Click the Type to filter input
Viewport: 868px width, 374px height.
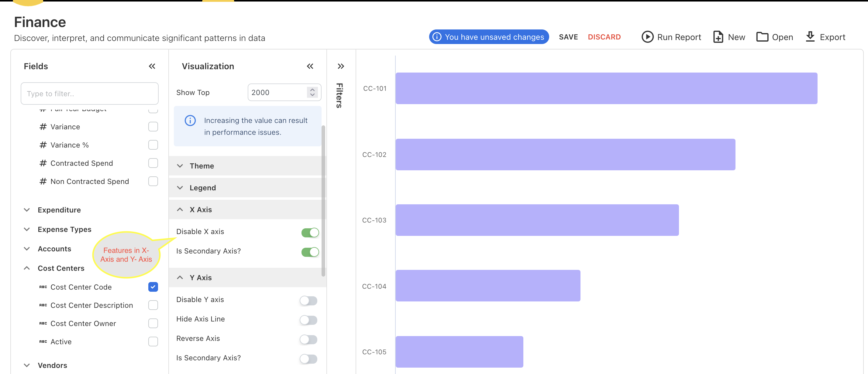coord(89,93)
